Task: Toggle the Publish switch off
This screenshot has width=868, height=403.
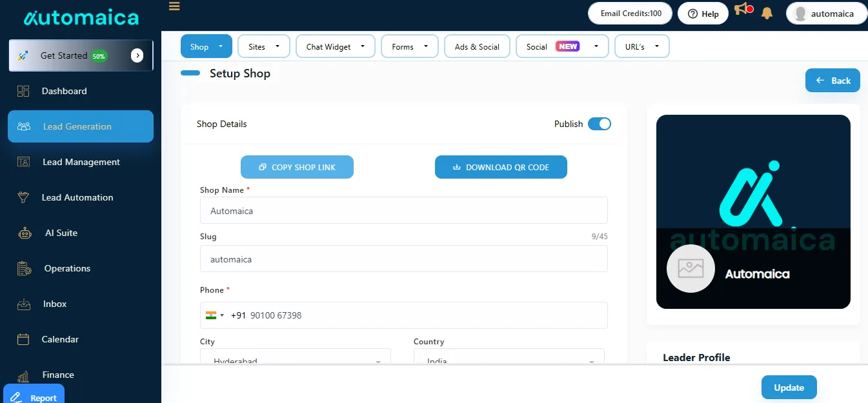Action: 599,124
